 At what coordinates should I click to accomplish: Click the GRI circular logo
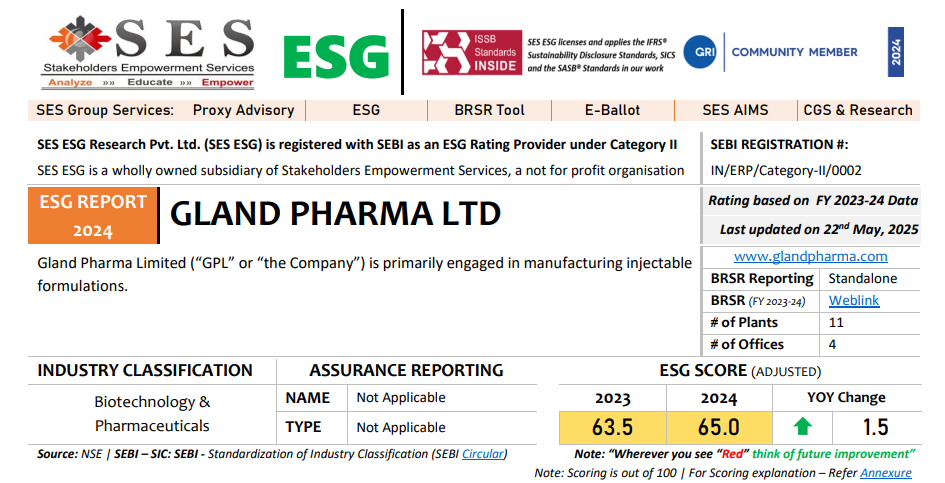(700, 52)
